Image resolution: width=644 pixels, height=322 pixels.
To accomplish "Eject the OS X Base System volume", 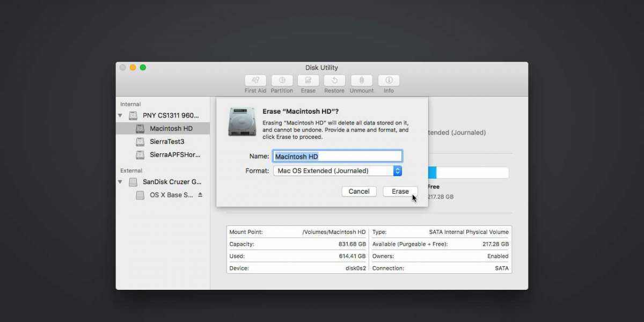I will 200,195.
